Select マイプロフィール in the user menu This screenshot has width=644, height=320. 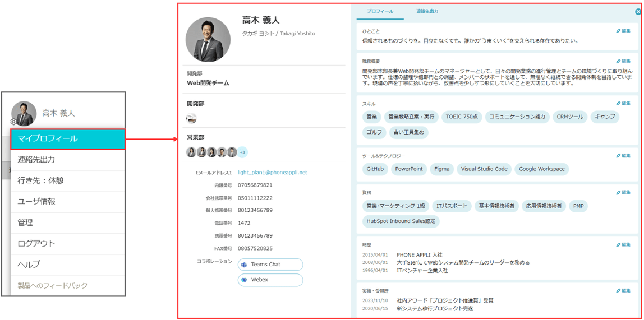pyautogui.click(x=67, y=138)
